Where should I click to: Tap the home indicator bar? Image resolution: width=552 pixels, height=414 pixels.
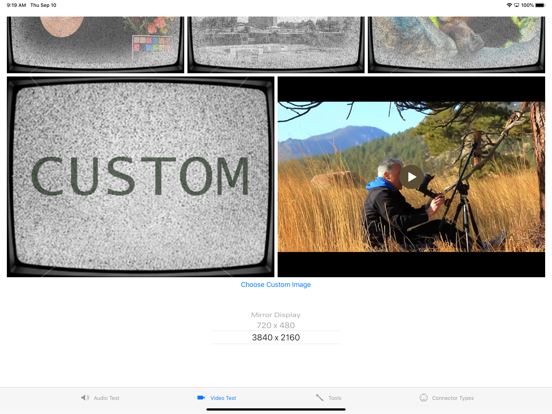click(x=276, y=409)
